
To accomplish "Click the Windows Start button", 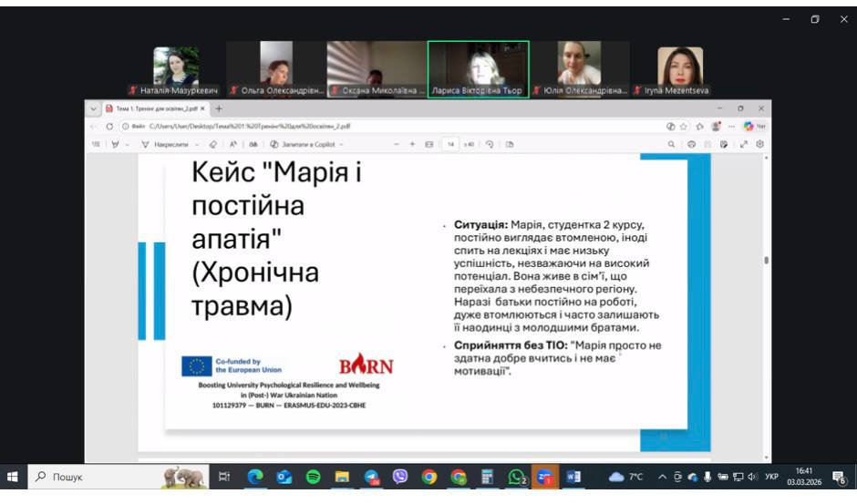I will [12, 477].
